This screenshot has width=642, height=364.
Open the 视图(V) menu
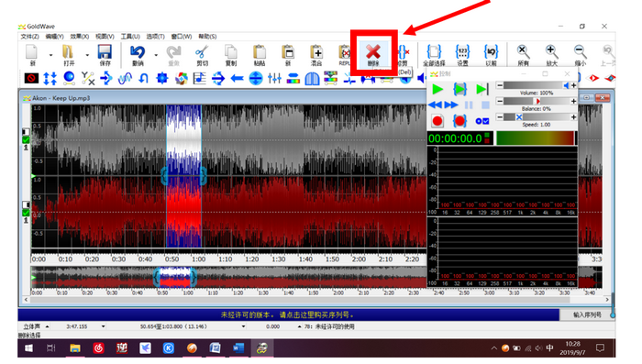click(105, 37)
